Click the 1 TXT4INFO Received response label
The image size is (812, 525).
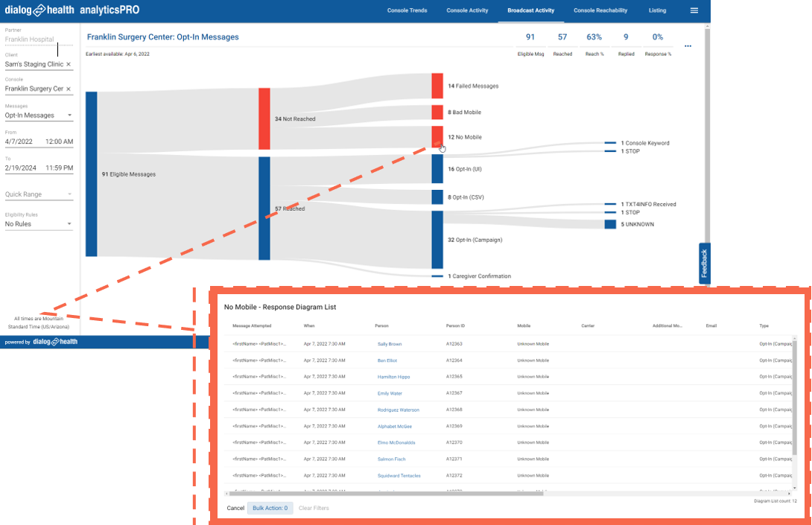pyautogui.click(x=648, y=204)
